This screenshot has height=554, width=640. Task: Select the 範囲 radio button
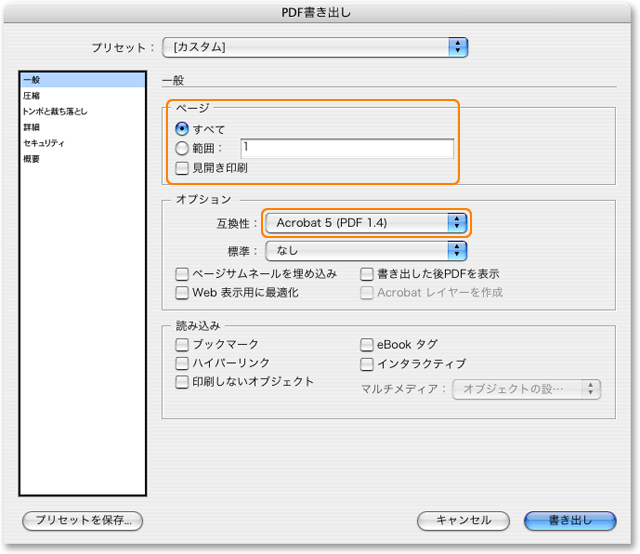(x=182, y=148)
